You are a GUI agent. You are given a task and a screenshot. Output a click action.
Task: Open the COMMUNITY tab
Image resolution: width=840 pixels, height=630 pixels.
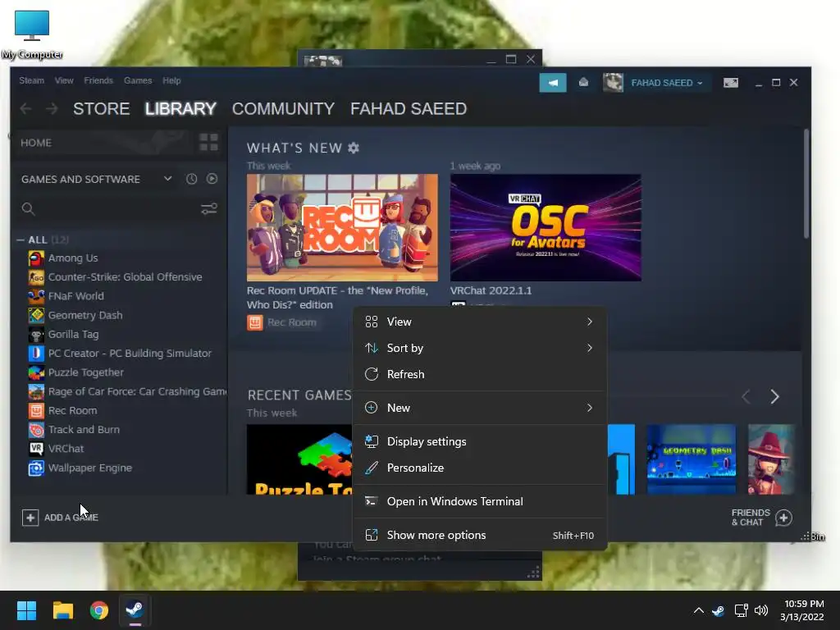283,109
